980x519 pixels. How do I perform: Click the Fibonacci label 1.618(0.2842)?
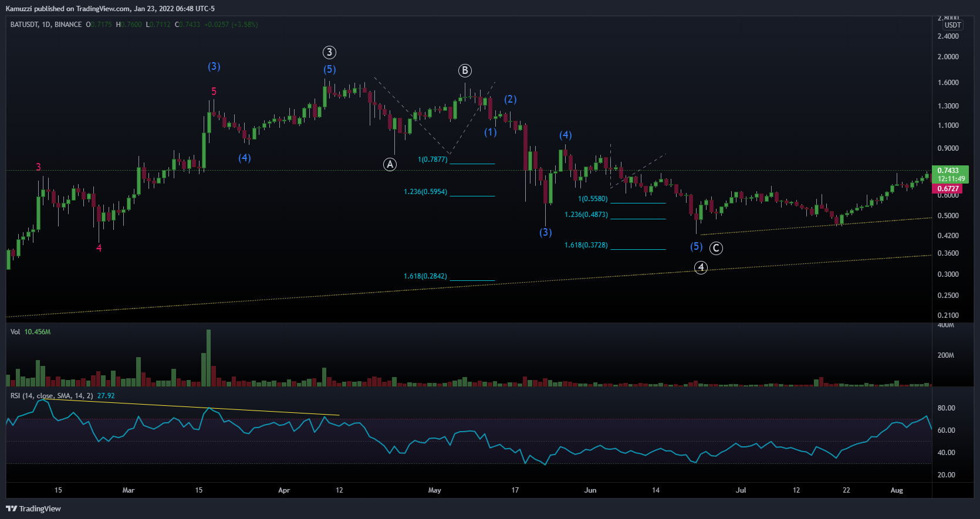425,276
